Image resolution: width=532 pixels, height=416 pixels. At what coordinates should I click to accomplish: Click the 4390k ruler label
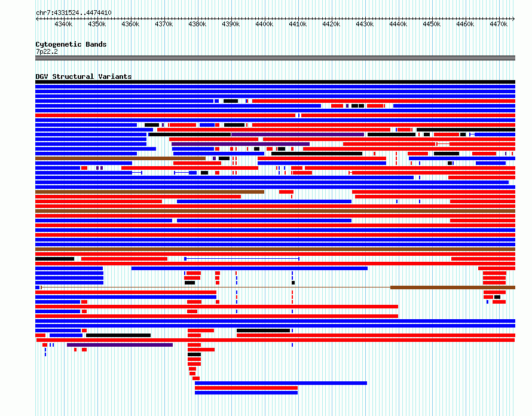point(231,24)
